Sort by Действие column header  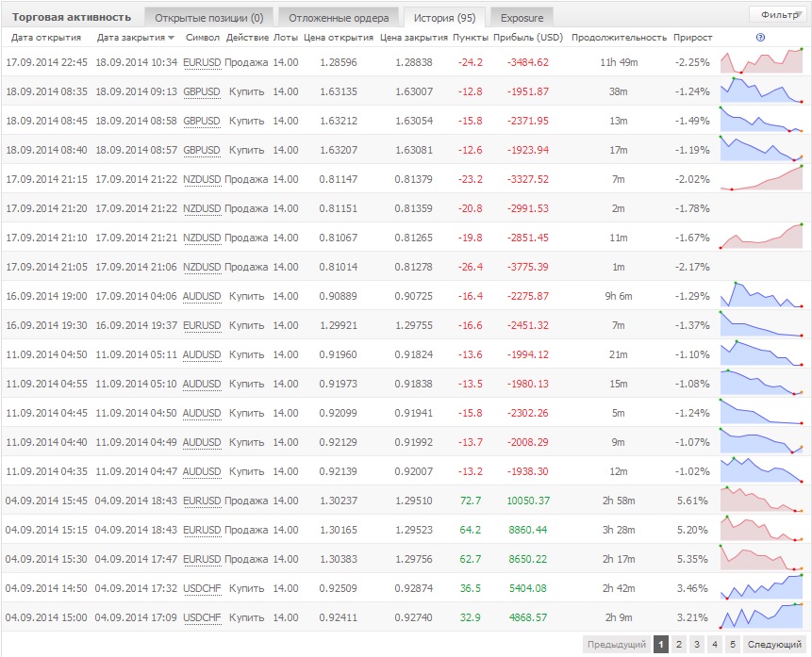tap(247, 38)
